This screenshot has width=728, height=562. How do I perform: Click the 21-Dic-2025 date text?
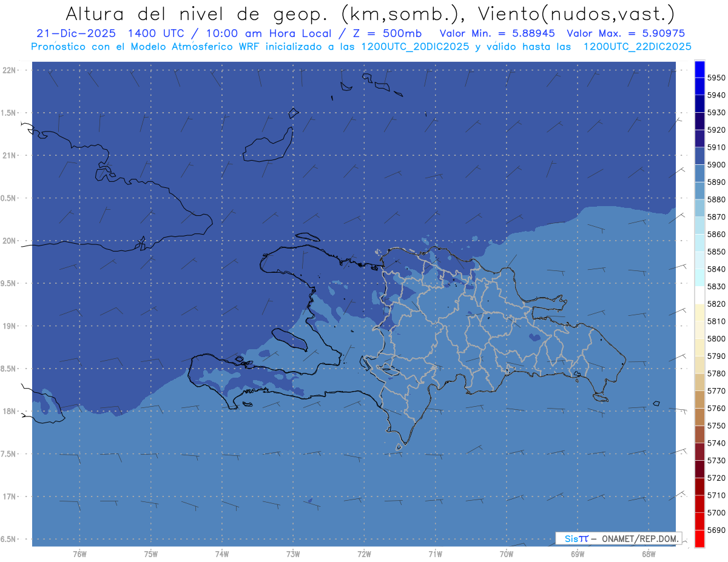pyautogui.click(x=76, y=34)
